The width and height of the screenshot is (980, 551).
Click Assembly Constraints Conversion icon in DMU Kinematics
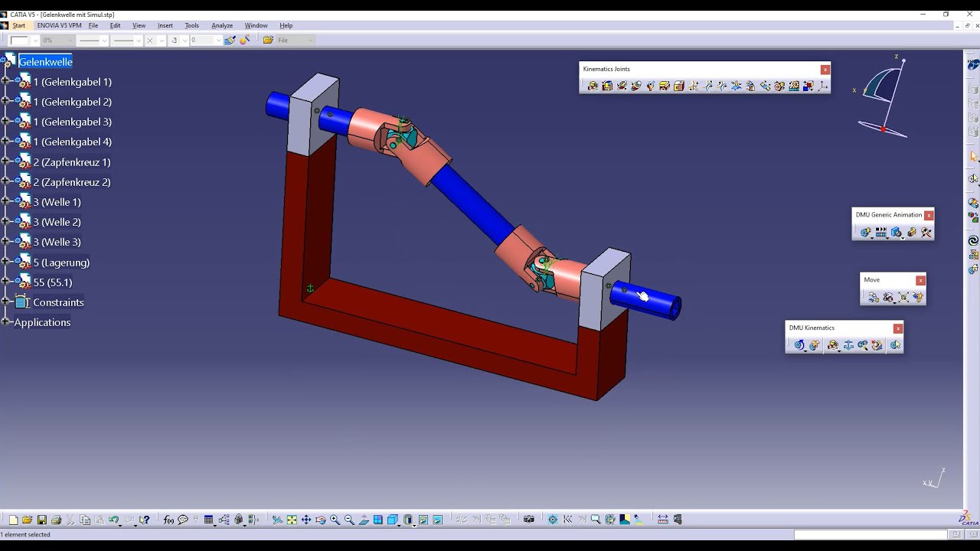[x=863, y=345]
